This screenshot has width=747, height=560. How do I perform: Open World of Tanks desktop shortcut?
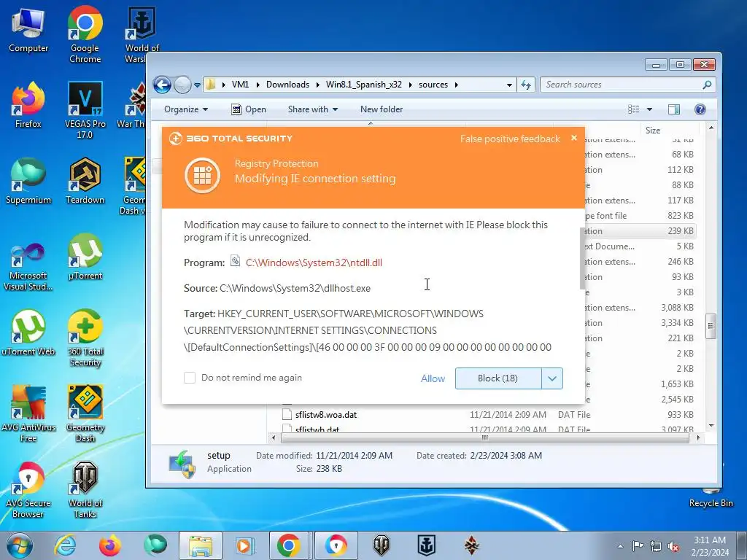(85, 491)
